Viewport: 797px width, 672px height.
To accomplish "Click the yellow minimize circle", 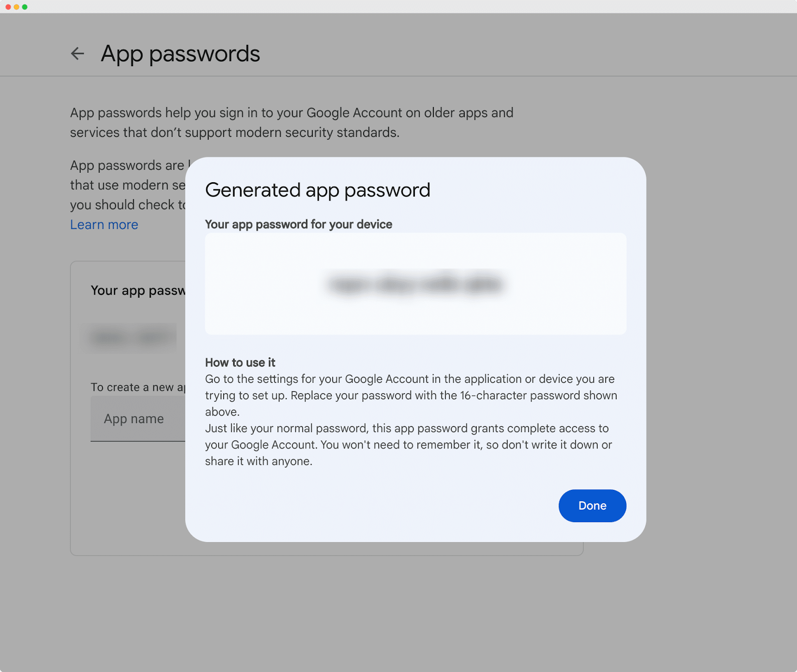I will [x=16, y=7].
